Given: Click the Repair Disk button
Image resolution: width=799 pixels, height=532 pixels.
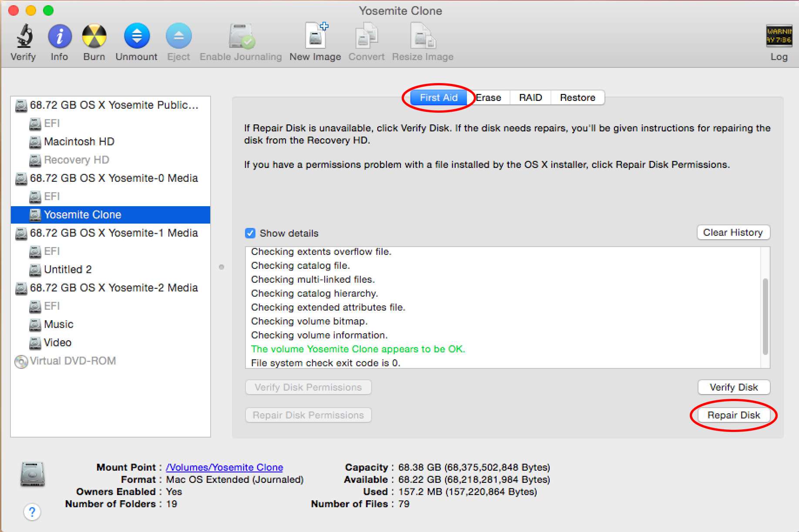Looking at the screenshot, I should [734, 415].
